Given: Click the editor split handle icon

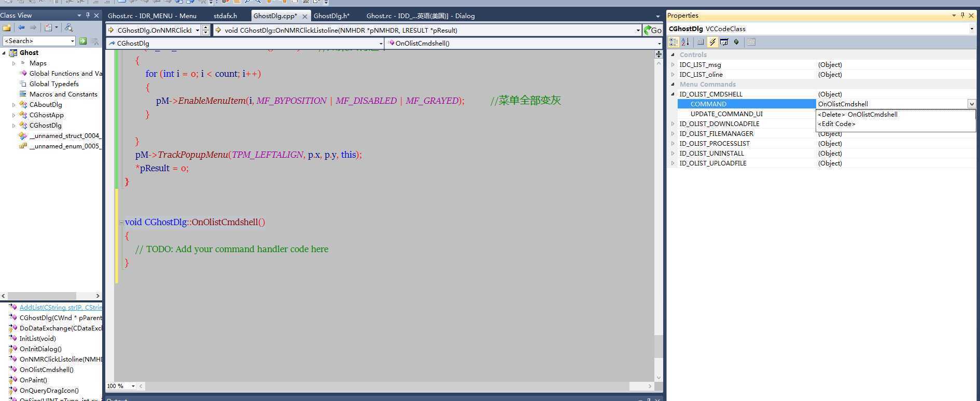Looking at the screenshot, I should pyautogui.click(x=659, y=54).
